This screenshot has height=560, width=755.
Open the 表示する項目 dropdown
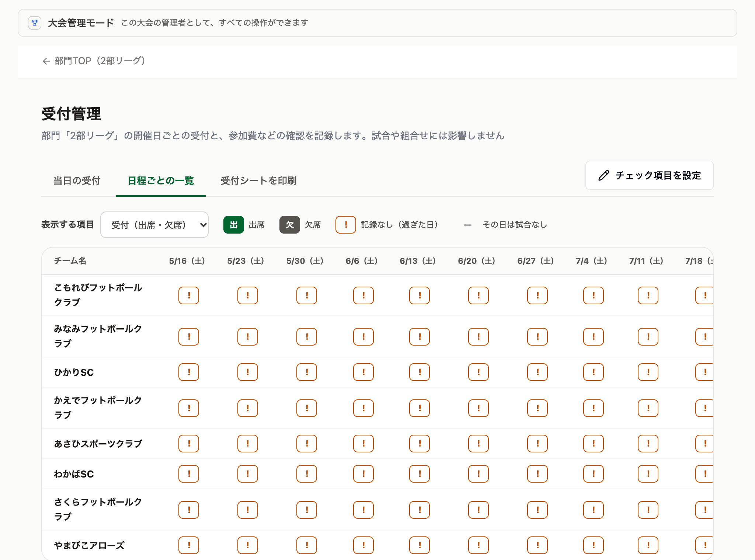154,225
